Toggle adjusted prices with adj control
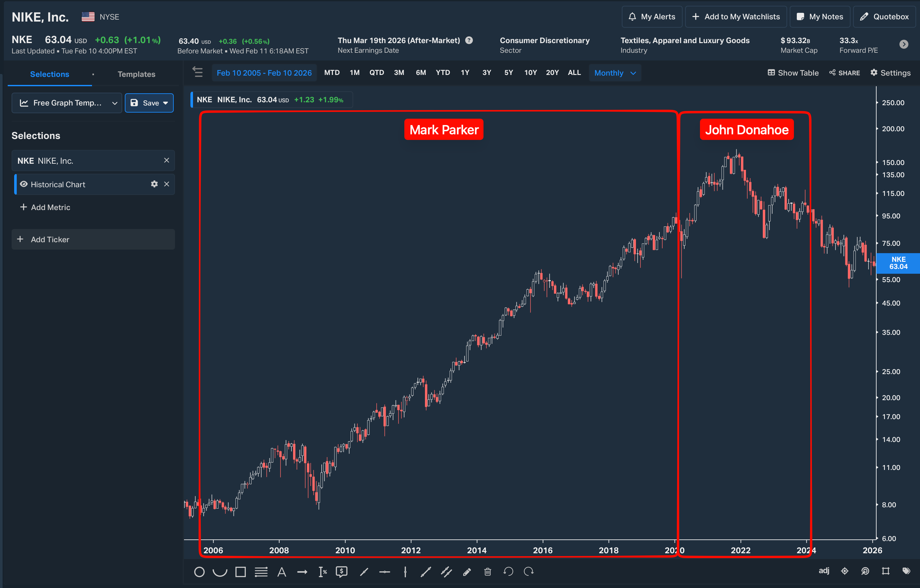Viewport: 920px width, 588px height. pos(824,571)
